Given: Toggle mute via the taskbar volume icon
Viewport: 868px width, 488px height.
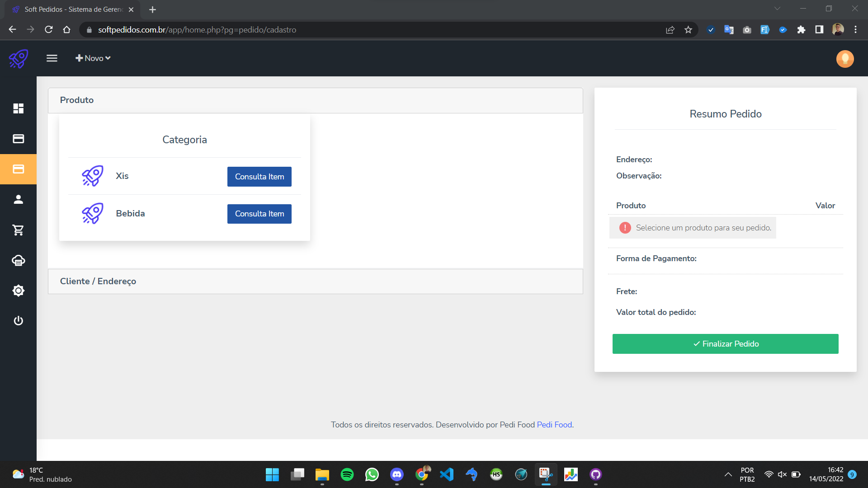Looking at the screenshot, I should click(x=783, y=474).
